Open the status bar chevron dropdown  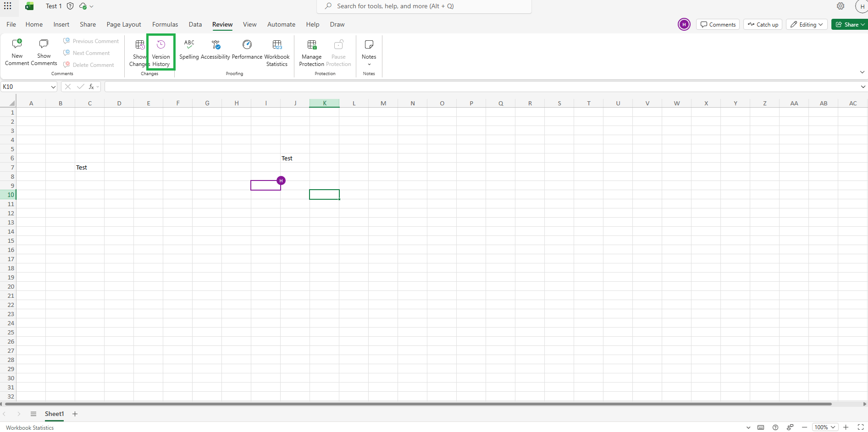point(748,427)
